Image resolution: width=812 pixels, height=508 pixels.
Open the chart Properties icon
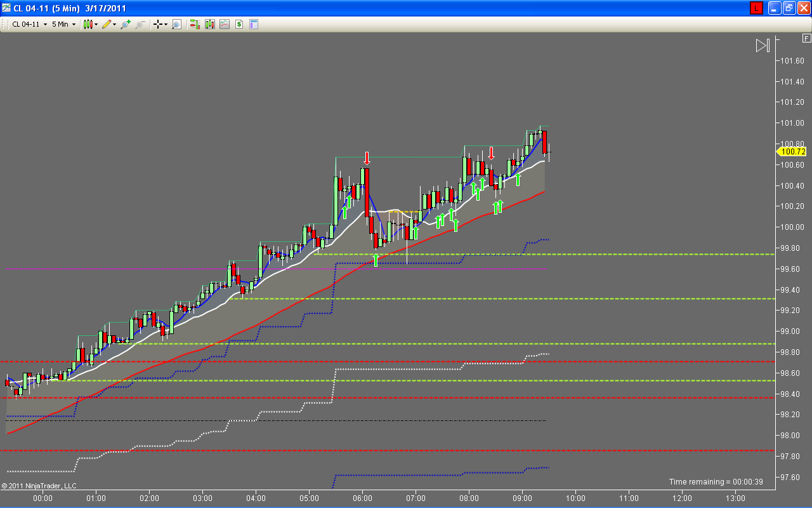tap(254, 24)
